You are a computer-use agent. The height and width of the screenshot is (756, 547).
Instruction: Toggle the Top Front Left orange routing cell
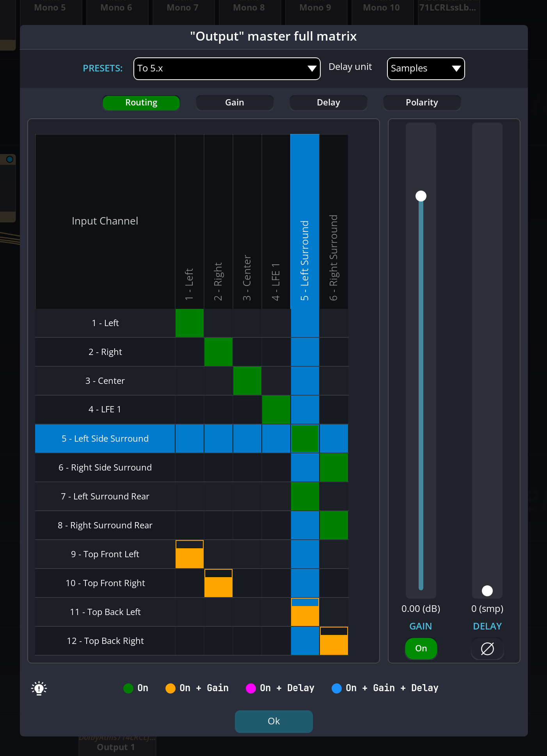tap(190, 554)
